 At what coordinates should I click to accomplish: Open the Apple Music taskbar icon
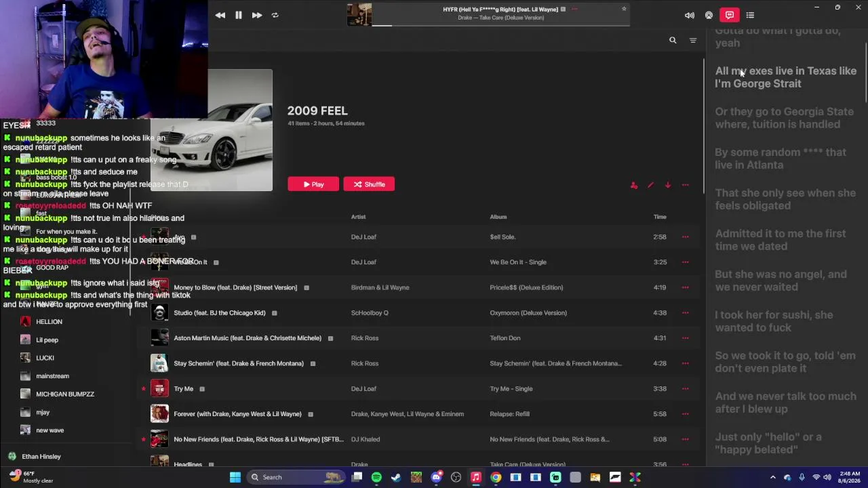point(476,477)
